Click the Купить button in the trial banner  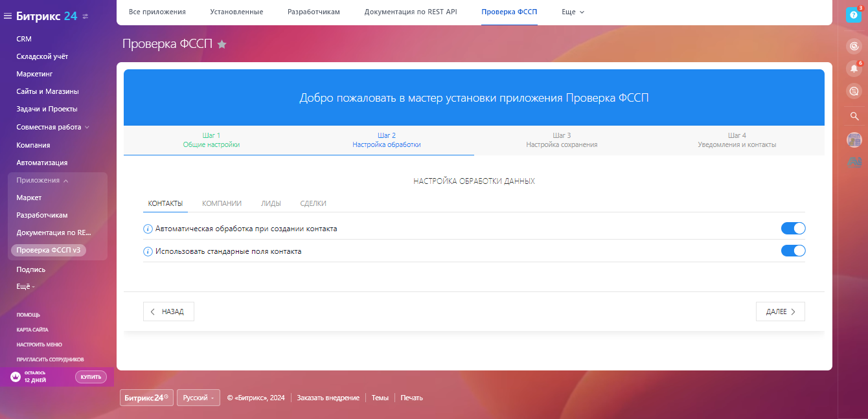(91, 377)
